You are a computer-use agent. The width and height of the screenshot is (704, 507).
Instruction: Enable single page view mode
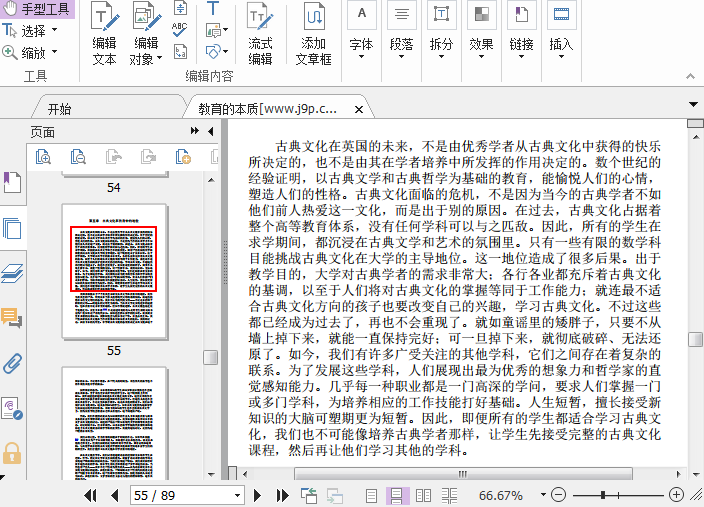(x=372, y=495)
